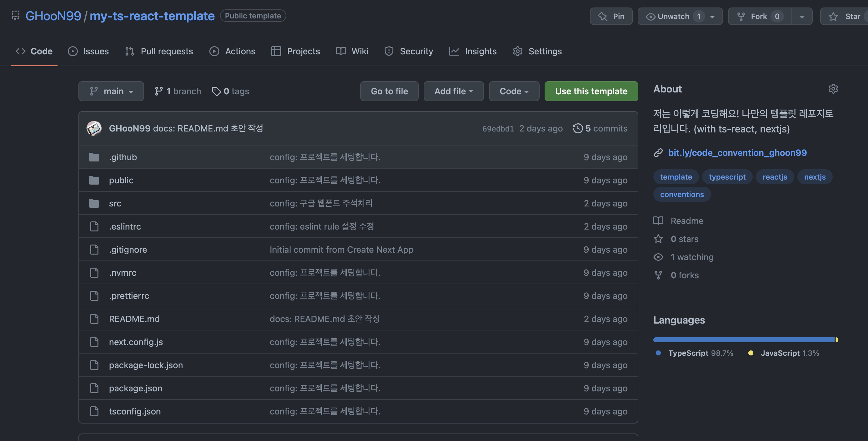The width and height of the screenshot is (868, 441).
Task: Open the typescript topic tag
Action: 727,177
